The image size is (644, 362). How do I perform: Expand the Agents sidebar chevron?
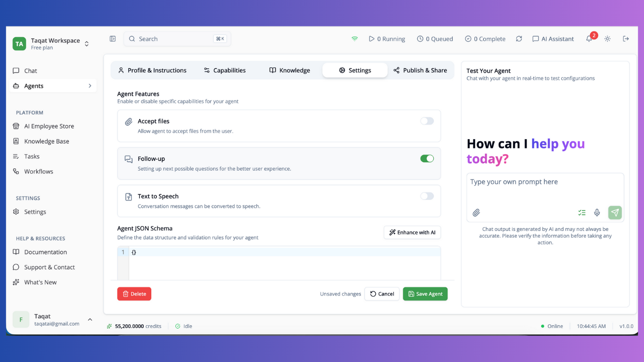tap(90, 86)
